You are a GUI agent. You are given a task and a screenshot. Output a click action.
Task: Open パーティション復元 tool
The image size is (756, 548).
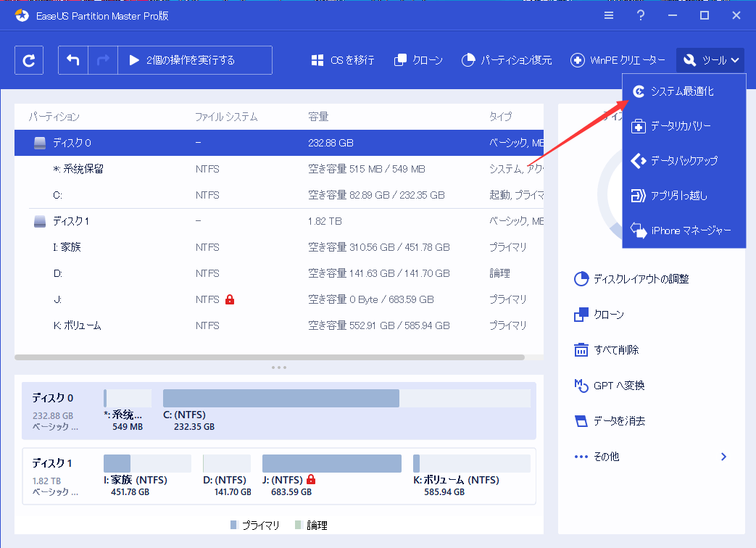pyautogui.click(x=507, y=60)
